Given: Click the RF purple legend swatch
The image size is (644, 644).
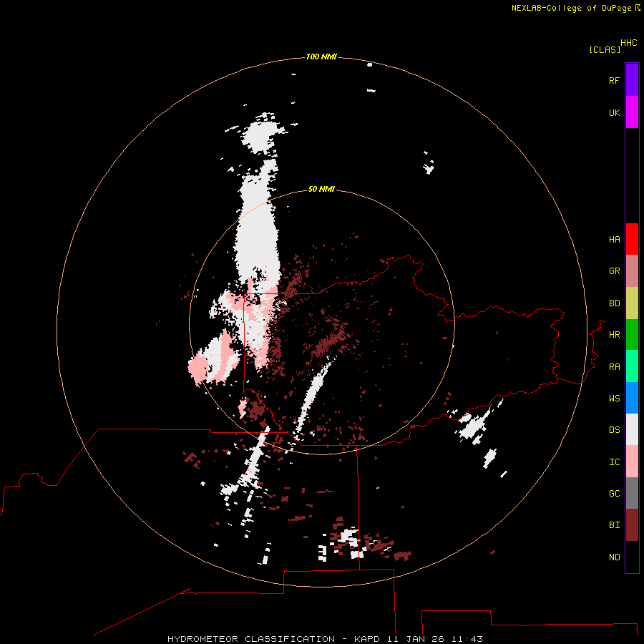Looking at the screenshot, I should [632, 80].
